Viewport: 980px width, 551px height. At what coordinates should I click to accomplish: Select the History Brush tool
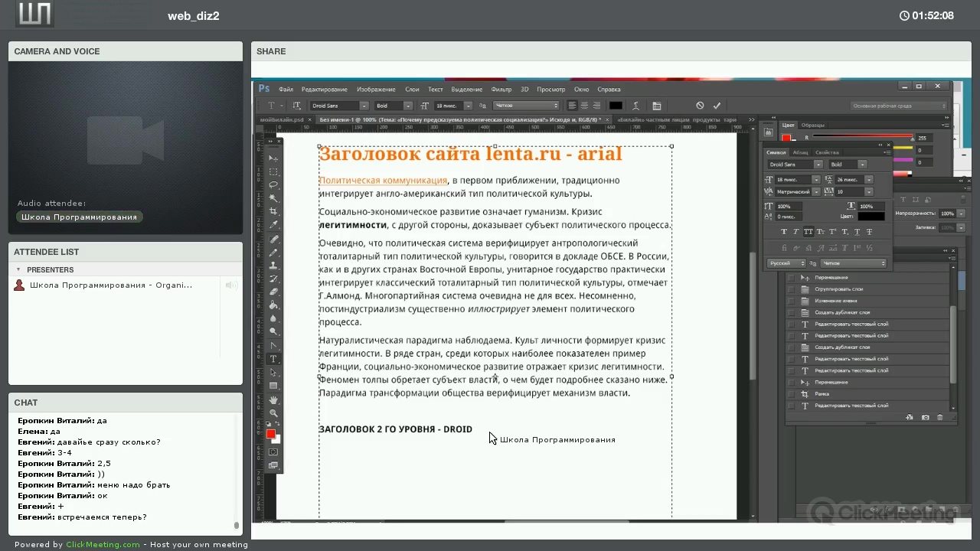pos(273,279)
